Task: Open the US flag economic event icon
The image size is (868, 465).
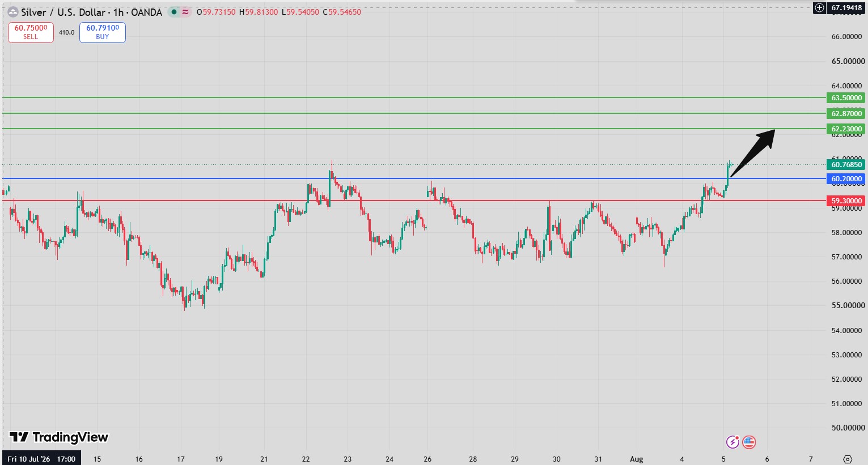Action: [749, 442]
